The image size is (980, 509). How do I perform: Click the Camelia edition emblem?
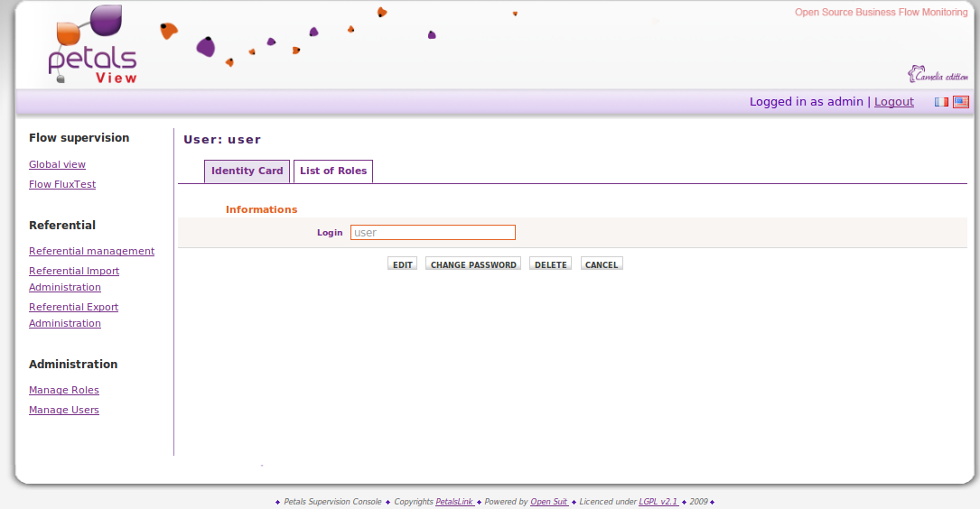(x=937, y=74)
